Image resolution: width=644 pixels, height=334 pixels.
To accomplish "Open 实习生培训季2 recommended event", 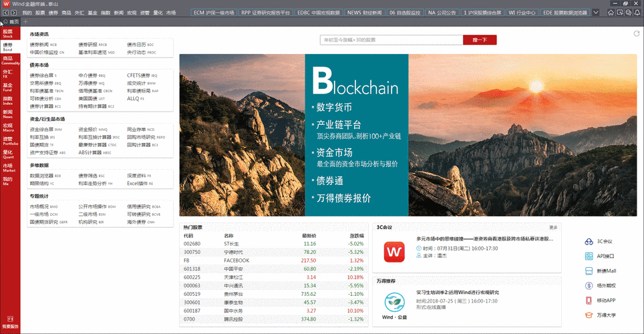I will point(458,293).
